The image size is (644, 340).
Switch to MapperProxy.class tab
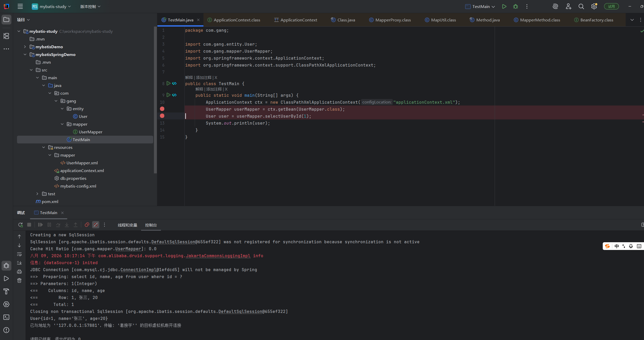pos(390,20)
